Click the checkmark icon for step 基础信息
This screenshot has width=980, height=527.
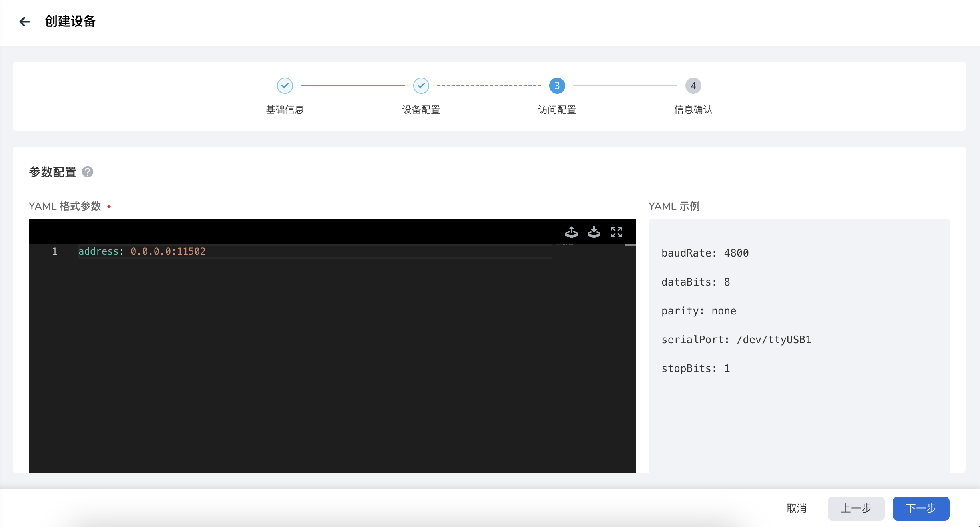click(285, 85)
